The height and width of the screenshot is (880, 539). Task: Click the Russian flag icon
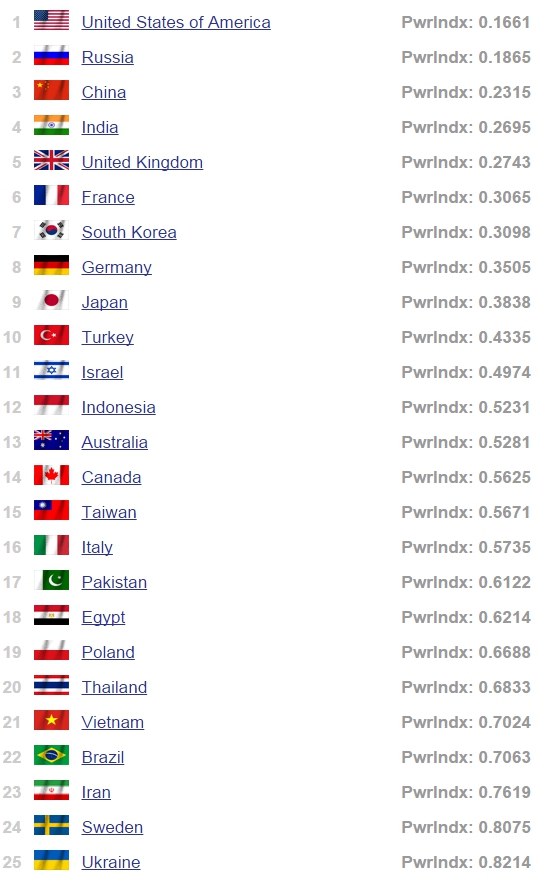pyautogui.click(x=51, y=56)
